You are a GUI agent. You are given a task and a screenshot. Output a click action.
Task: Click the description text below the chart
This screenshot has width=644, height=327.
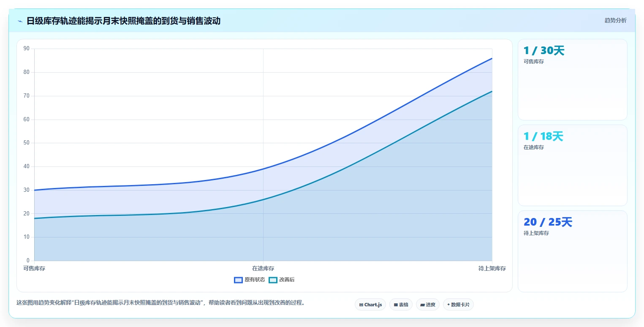[x=161, y=303]
